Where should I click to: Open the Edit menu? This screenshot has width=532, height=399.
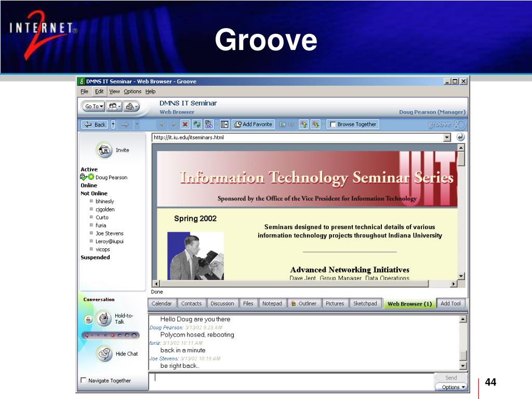pos(99,91)
